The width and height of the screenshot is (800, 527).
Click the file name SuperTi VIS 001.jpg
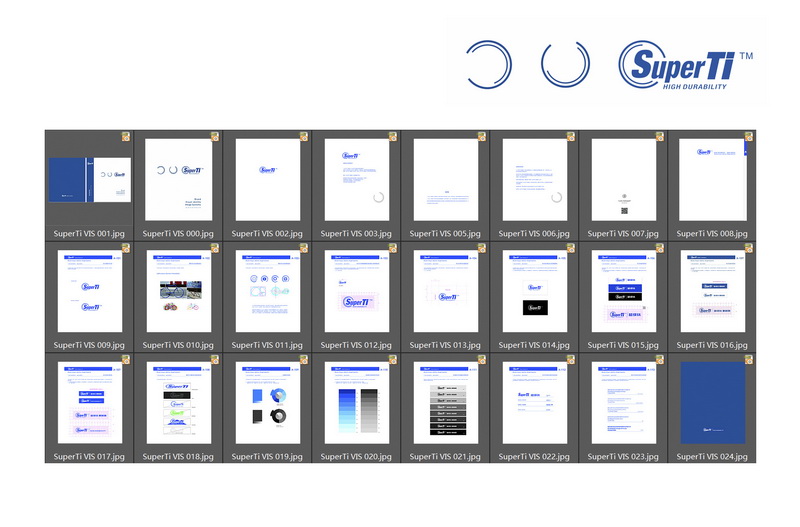[89, 234]
